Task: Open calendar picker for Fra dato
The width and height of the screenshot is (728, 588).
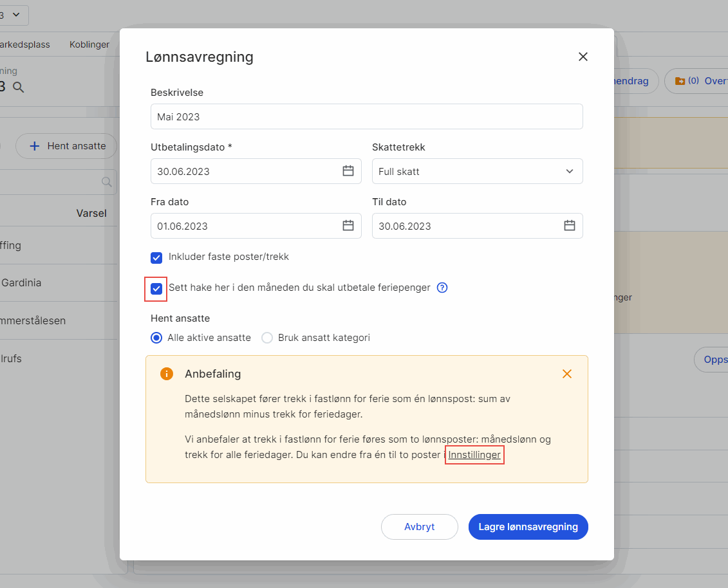Action: [x=348, y=226]
